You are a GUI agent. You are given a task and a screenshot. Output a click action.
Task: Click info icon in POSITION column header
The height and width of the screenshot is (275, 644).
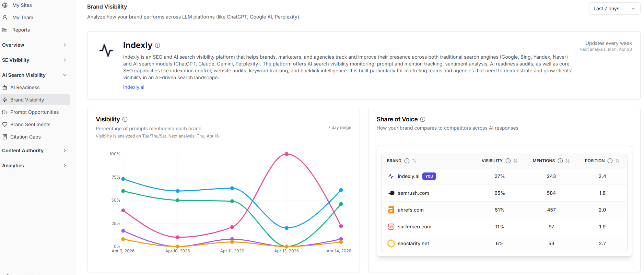(610, 161)
